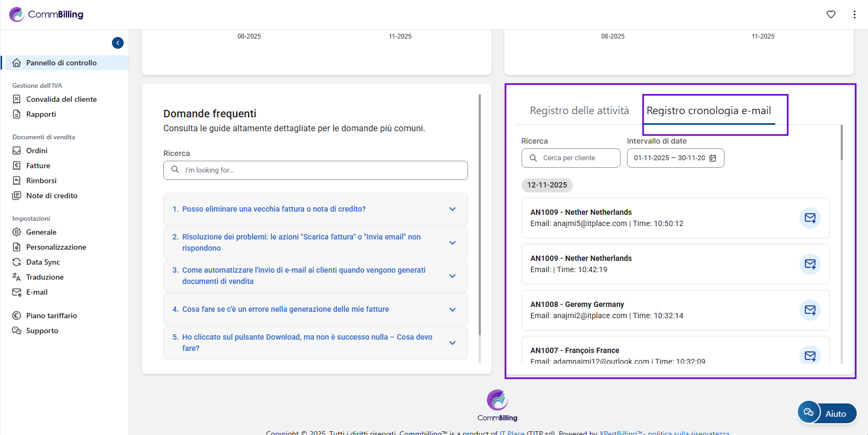Resend email for anajmi5@itplace.com entry

pos(810,218)
